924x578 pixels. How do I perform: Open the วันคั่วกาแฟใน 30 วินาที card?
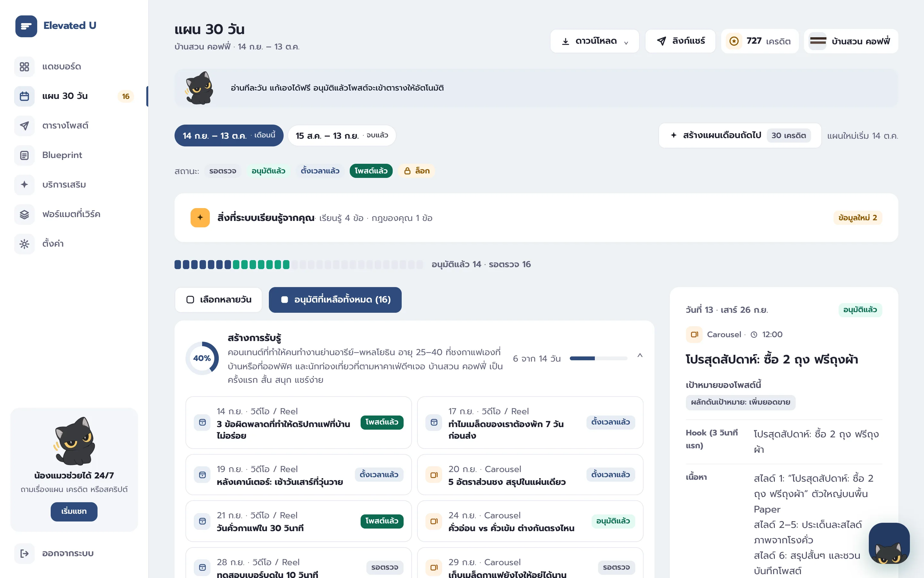pos(299,521)
